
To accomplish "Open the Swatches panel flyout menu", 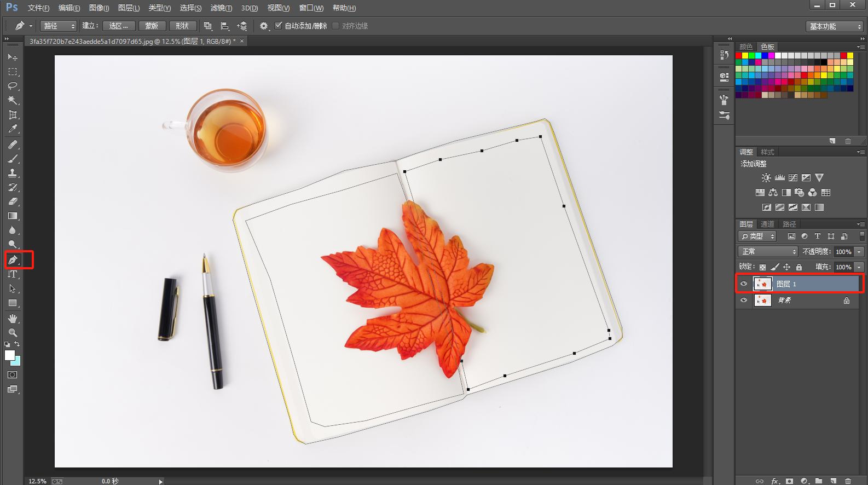I will [x=861, y=47].
